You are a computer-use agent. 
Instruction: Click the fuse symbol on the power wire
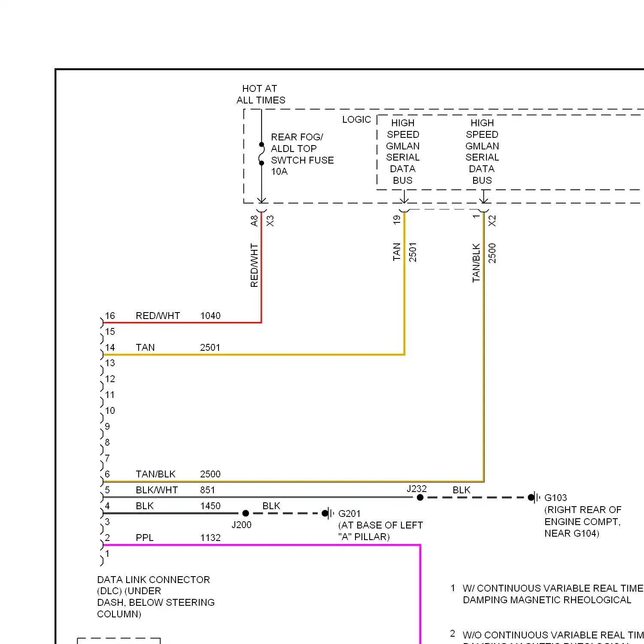coord(261,154)
